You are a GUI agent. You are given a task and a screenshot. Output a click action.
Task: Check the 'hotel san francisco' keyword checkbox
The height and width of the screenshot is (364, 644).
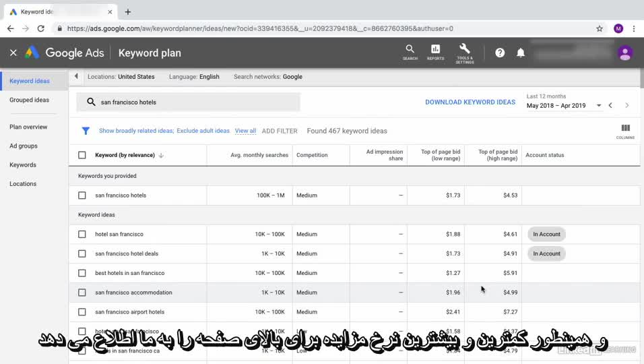pos(82,235)
